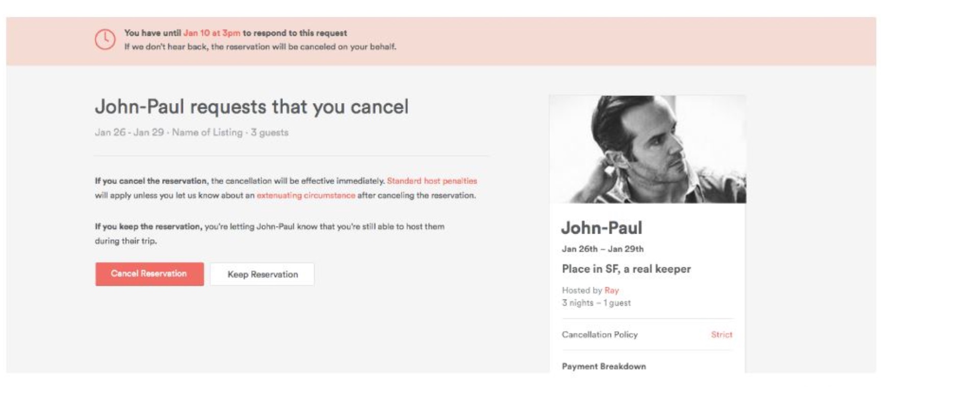This screenshot has height=405, width=980.
Task: Click the Jan 26 - Jan 29 listing subheading
Action: [x=191, y=133]
